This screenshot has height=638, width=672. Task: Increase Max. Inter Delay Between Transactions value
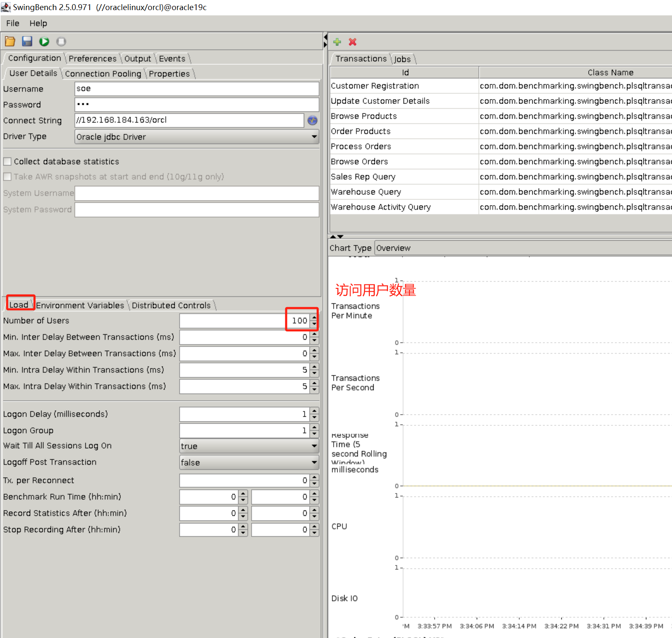[314, 350]
